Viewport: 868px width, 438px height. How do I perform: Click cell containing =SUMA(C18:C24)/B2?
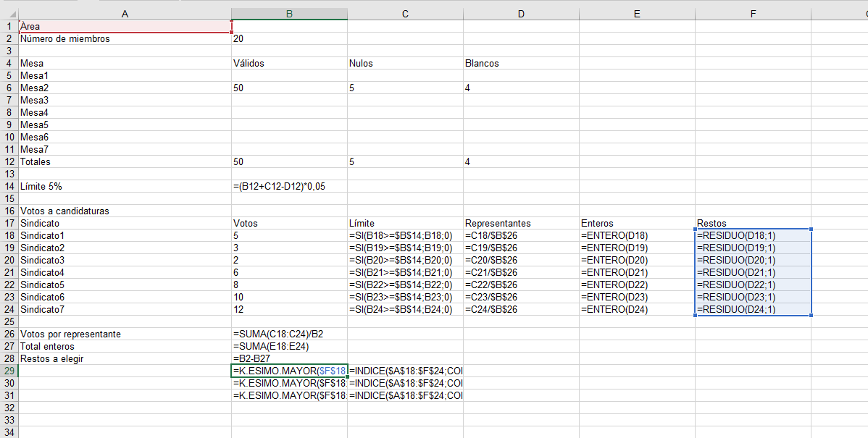[290, 334]
